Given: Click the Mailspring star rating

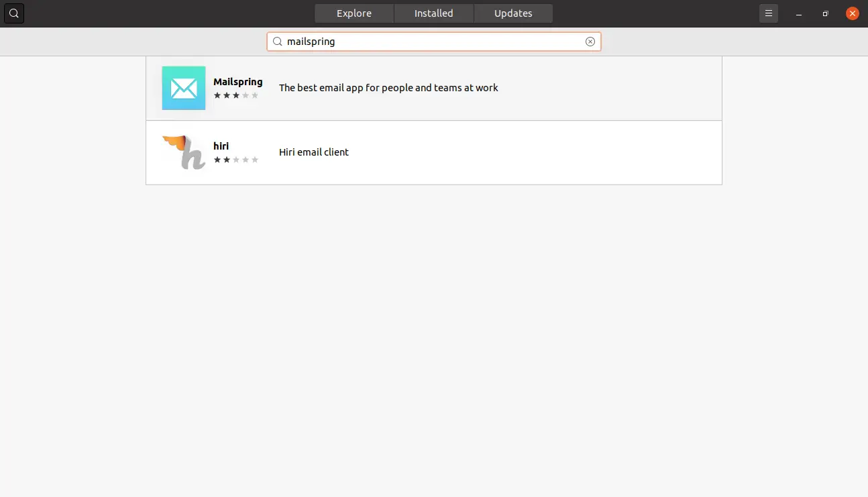Looking at the screenshot, I should 236,96.
